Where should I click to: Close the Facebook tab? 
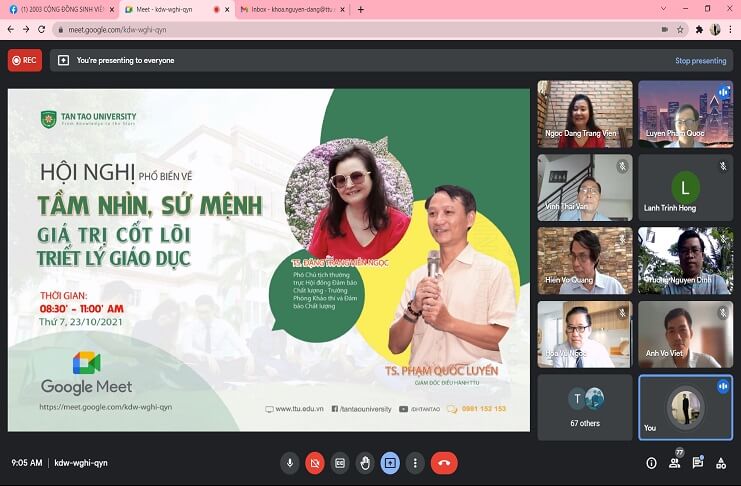click(x=112, y=9)
